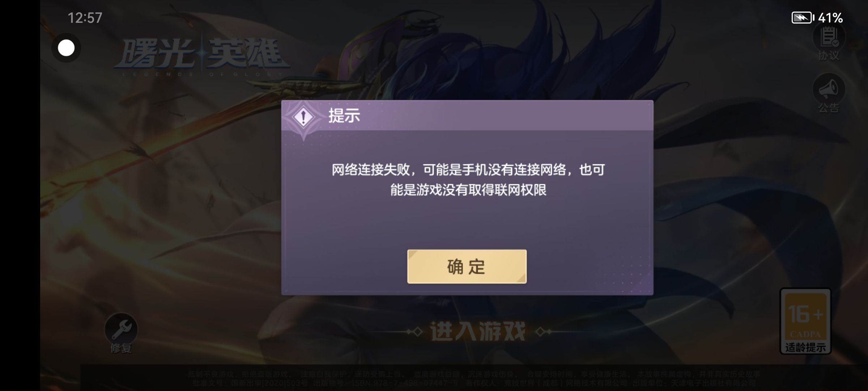
Task: Click the legal notice text at bottom
Action: 474,378
